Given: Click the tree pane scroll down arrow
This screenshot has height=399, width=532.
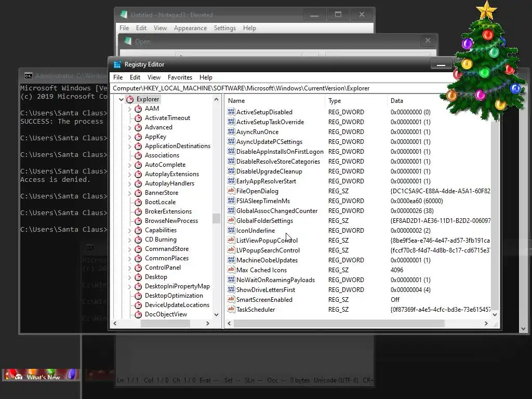Looking at the screenshot, I should [x=216, y=315].
